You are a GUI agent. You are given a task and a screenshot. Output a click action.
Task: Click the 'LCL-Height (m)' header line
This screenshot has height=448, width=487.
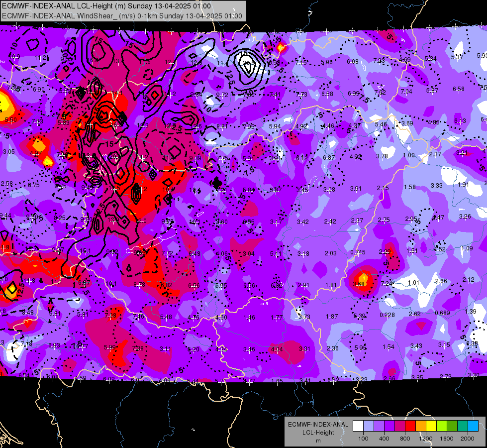106,6
